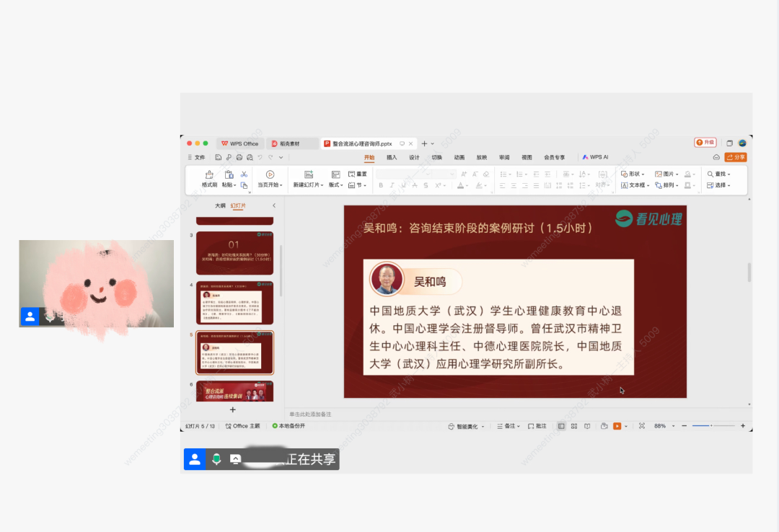Switch to the Outline (大纲) panel tab

(220, 205)
